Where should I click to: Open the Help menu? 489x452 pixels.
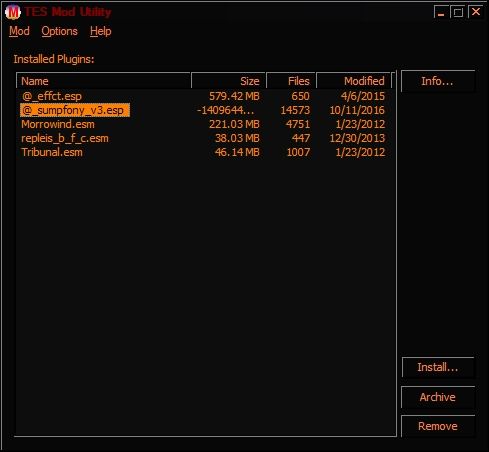[100, 31]
